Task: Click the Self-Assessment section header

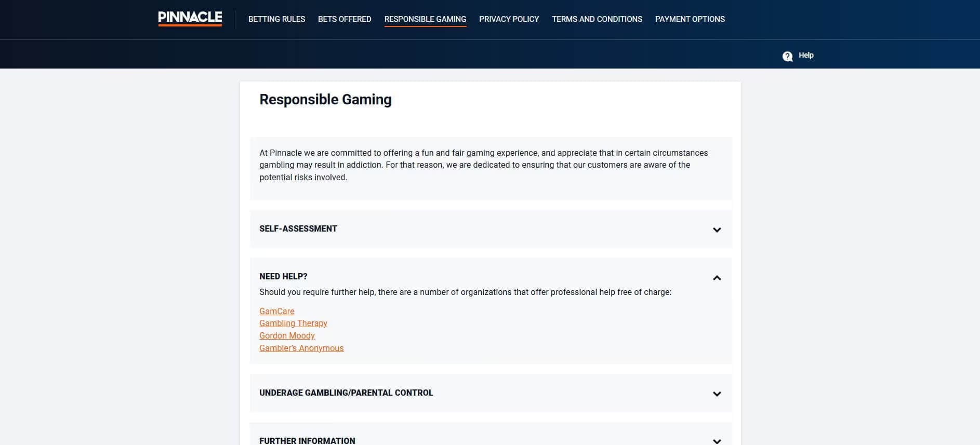Action: 298,229
